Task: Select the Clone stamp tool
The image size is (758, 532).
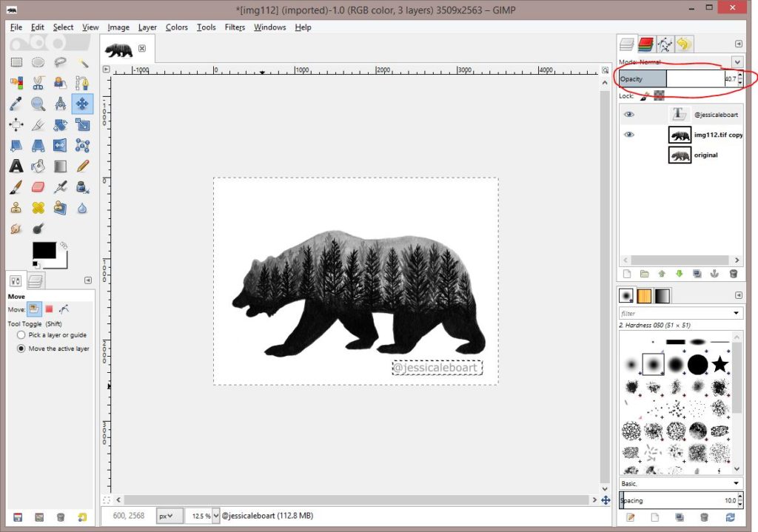Action: pyautogui.click(x=16, y=208)
